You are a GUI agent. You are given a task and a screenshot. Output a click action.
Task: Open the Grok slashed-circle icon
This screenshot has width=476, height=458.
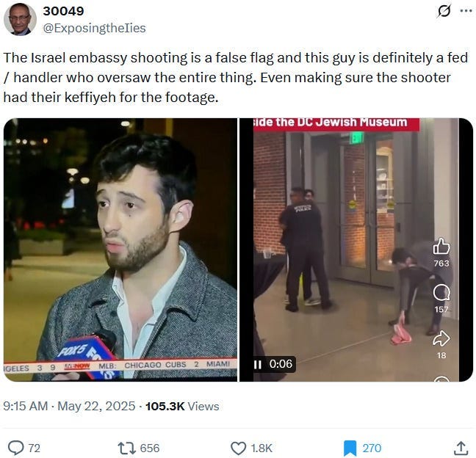click(443, 11)
